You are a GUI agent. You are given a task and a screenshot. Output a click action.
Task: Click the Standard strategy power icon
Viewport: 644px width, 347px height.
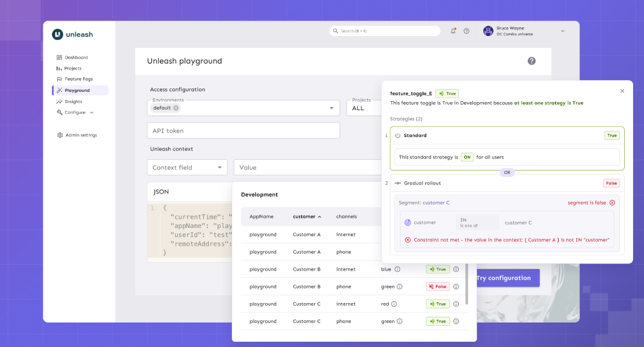(x=398, y=136)
